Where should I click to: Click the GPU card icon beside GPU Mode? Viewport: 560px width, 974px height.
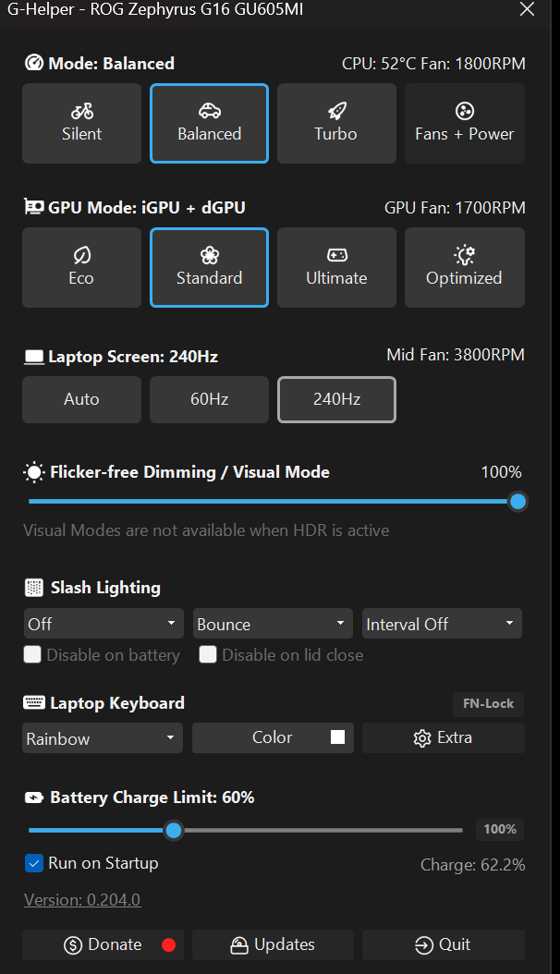33,206
